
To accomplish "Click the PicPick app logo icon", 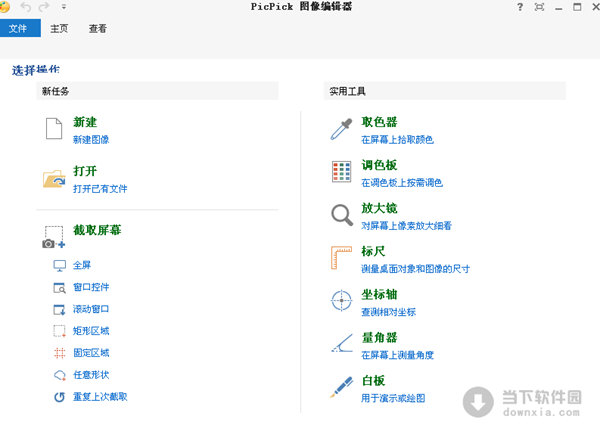I will click(x=4, y=7).
